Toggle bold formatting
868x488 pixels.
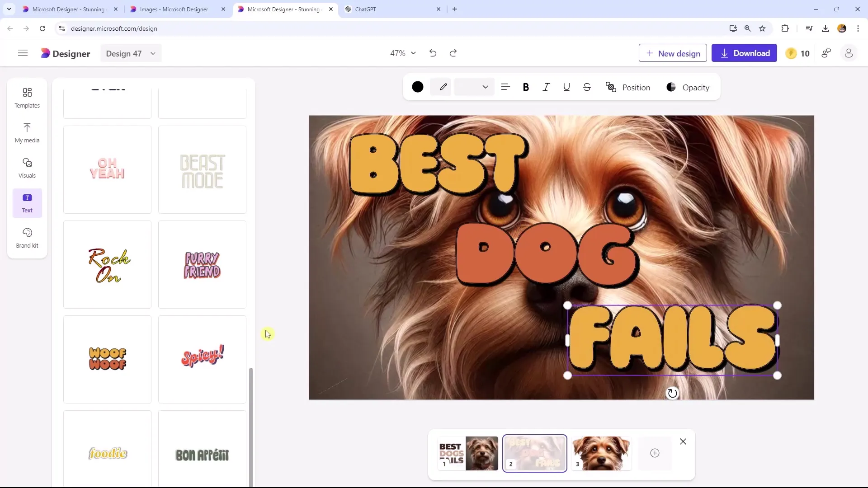pos(526,87)
